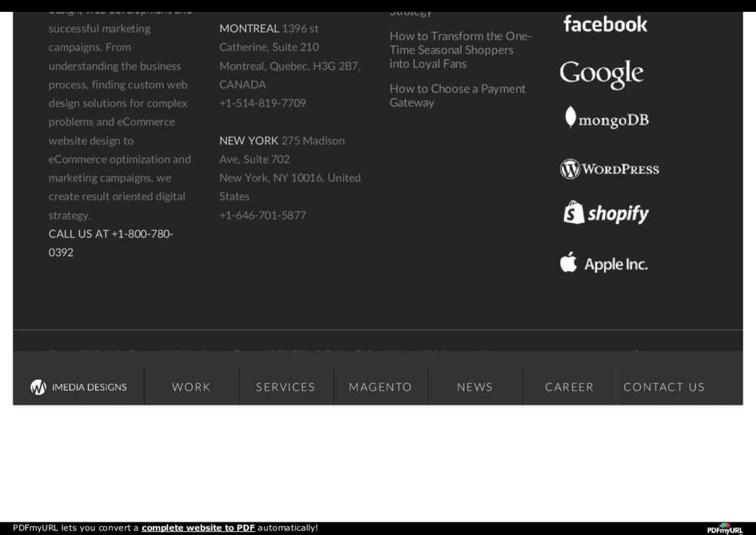756x535 pixels.
Task: Click the WordPress logo
Action: coord(609,168)
